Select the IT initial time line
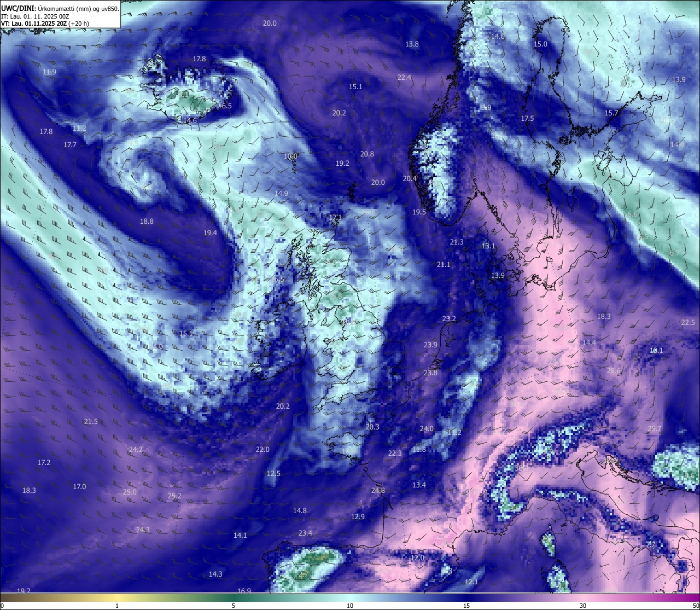The width and height of the screenshot is (700, 610). (x=35, y=16)
